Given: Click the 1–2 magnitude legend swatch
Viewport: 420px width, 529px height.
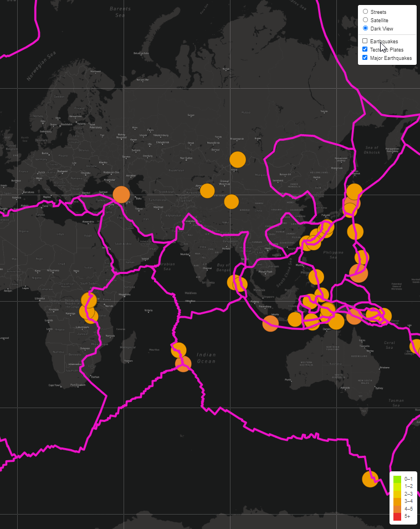Looking at the screenshot, I should click(397, 486).
